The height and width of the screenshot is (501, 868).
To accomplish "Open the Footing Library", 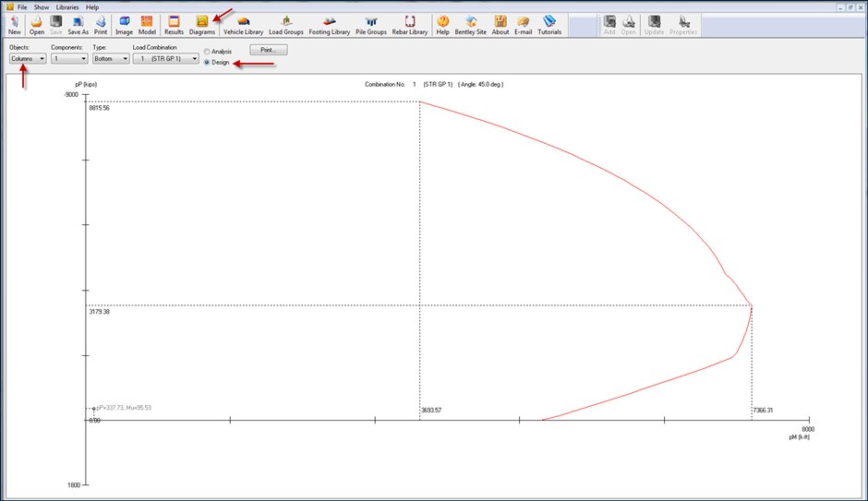I will point(329,24).
